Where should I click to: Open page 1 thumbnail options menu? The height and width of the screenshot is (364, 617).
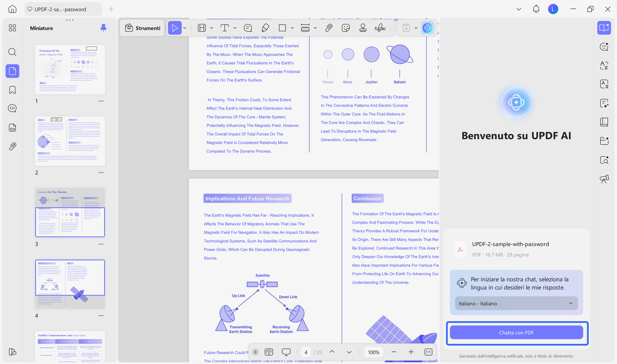click(x=101, y=101)
